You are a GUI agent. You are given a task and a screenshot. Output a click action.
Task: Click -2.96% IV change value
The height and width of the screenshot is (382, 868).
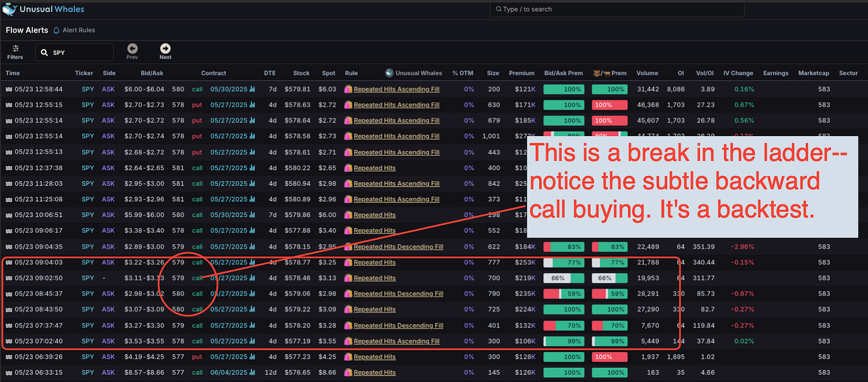coord(743,247)
